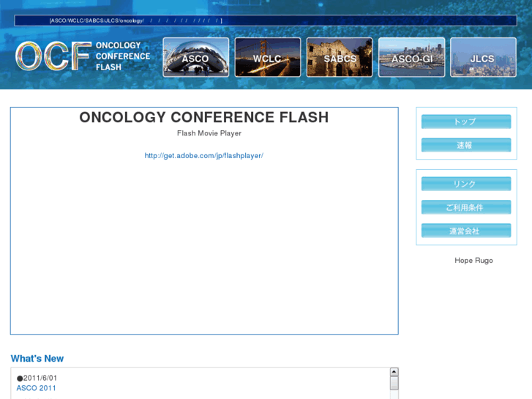Image resolution: width=532 pixels, height=399 pixels.
Task: Click the 速報 sidebar button
Action: (466, 145)
